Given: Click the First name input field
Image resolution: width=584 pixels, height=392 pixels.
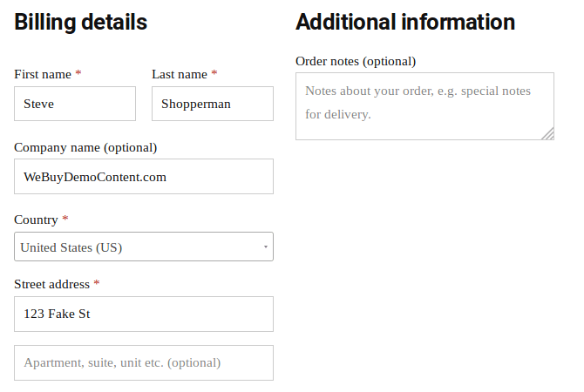Looking at the screenshot, I should pyautogui.click(x=75, y=104).
